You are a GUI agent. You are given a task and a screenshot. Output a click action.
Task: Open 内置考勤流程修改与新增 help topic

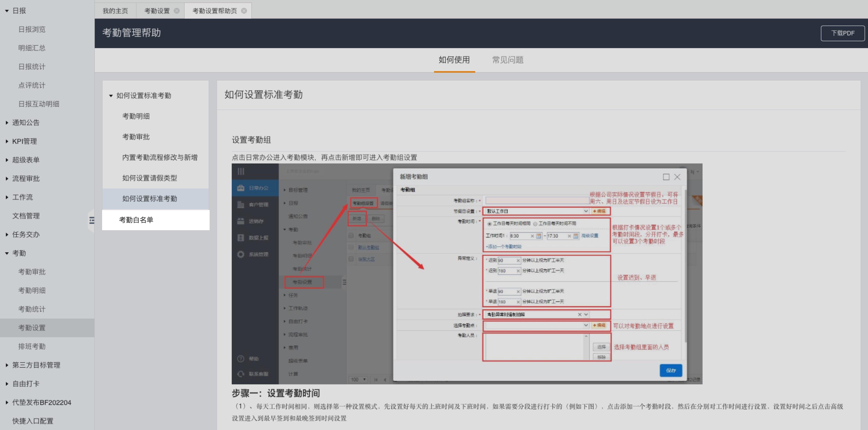[160, 157]
